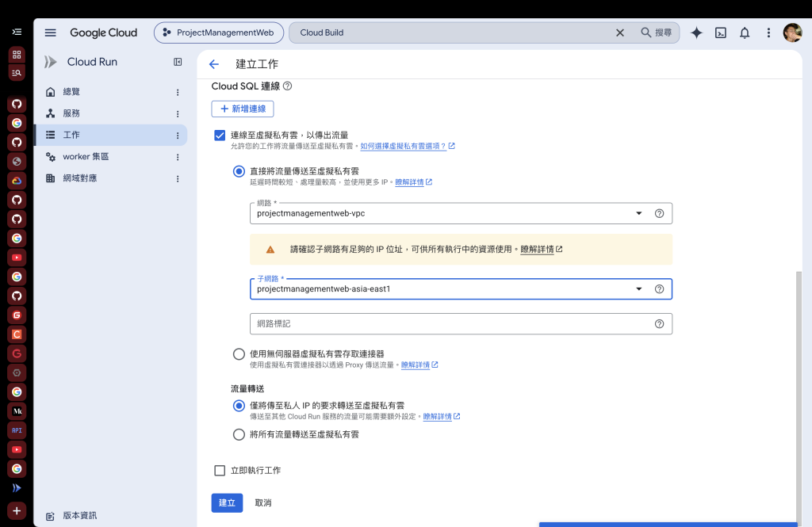This screenshot has width=812, height=527.
Task: Open the search-list tab in browser sidebar
Action: click(17, 73)
